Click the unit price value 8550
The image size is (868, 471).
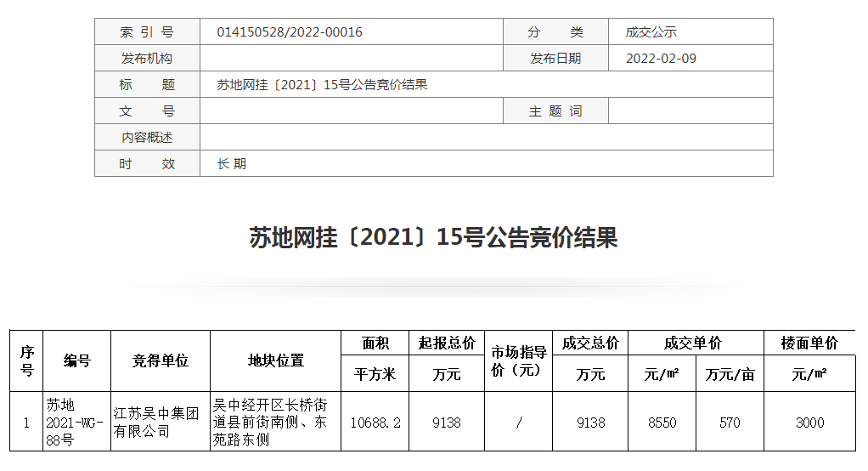[x=661, y=423]
